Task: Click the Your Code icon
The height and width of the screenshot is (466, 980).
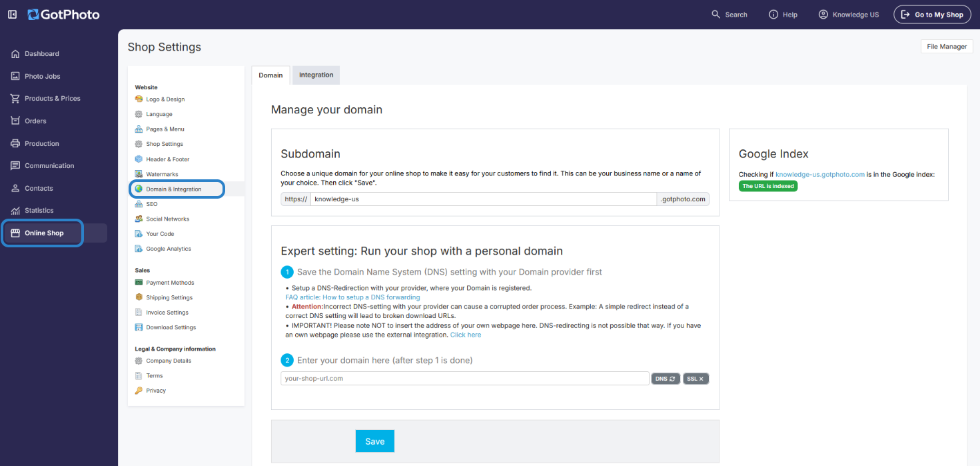Action: point(139,233)
